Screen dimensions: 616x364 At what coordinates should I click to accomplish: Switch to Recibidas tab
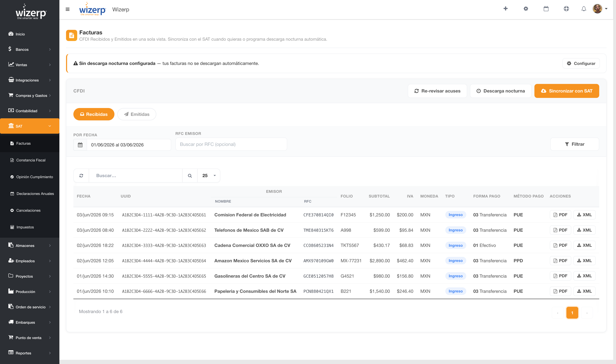click(x=94, y=114)
